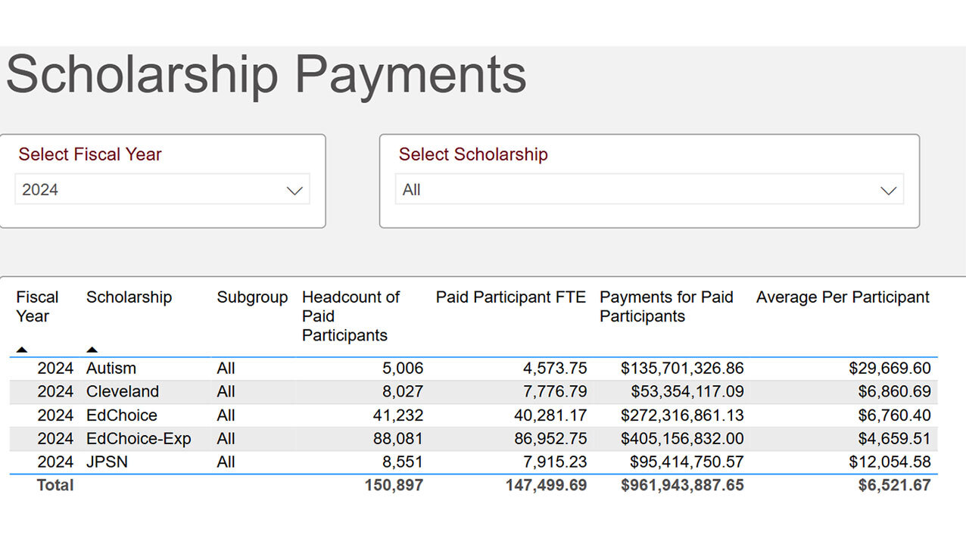966x560 pixels.
Task: Select the EdChoice-Exp scholarship row
Action: (139, 439)
